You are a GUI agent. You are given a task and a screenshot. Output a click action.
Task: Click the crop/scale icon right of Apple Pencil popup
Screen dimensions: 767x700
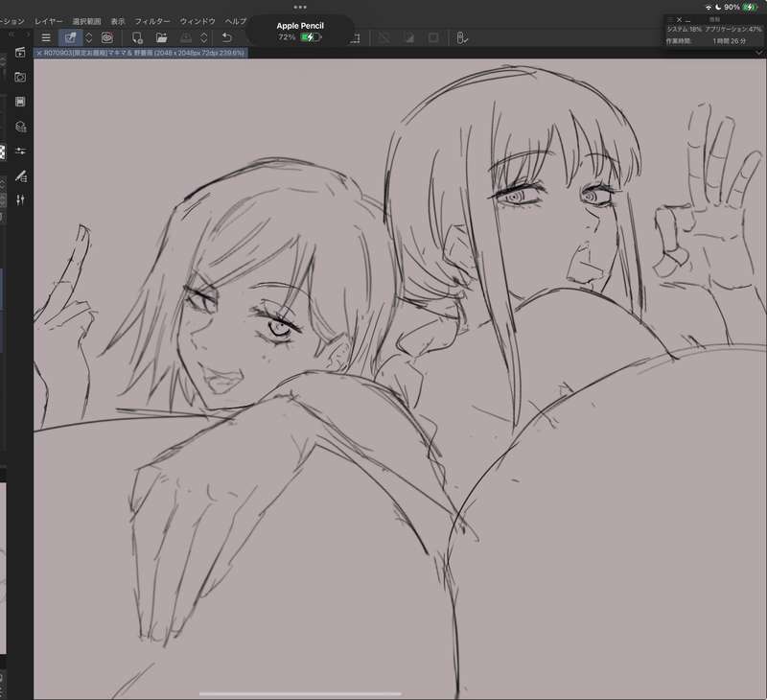356,38
